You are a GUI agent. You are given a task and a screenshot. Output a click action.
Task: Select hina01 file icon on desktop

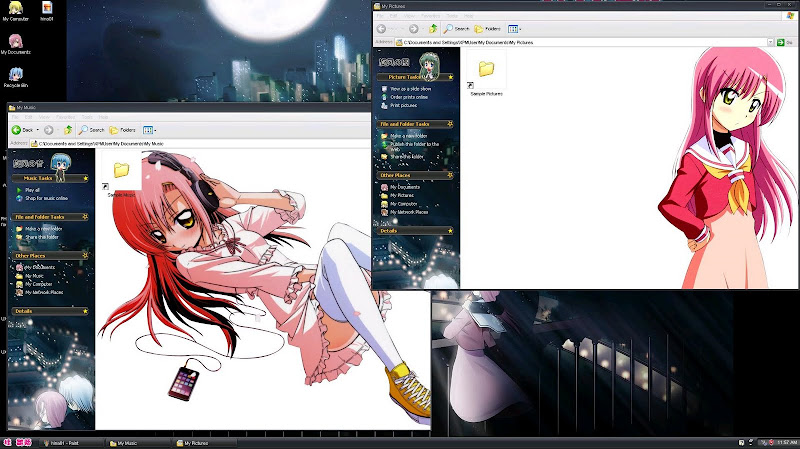[46, 11]
